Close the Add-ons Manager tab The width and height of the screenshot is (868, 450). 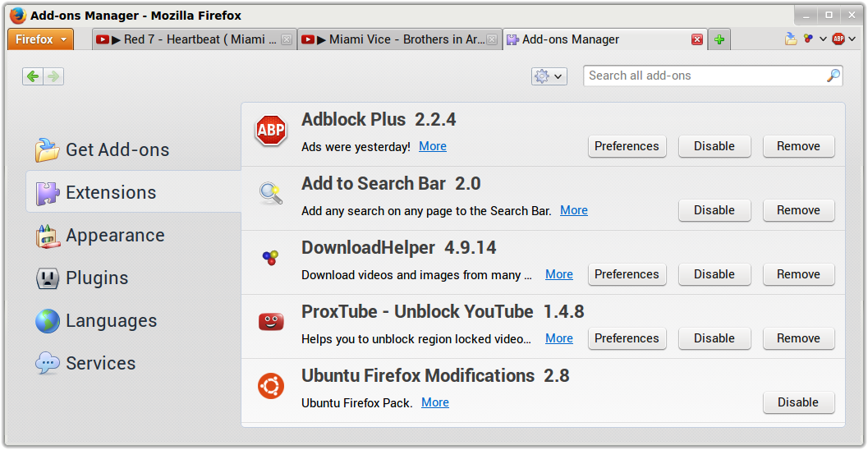[697, 39]
